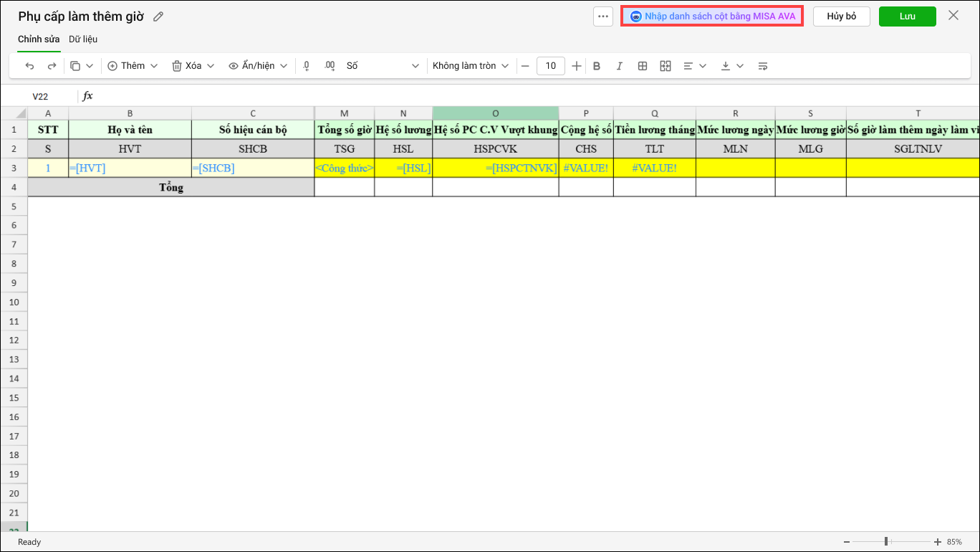Open the Số number format dropdown
Screen dimensions: 980x552
point(383,66)
